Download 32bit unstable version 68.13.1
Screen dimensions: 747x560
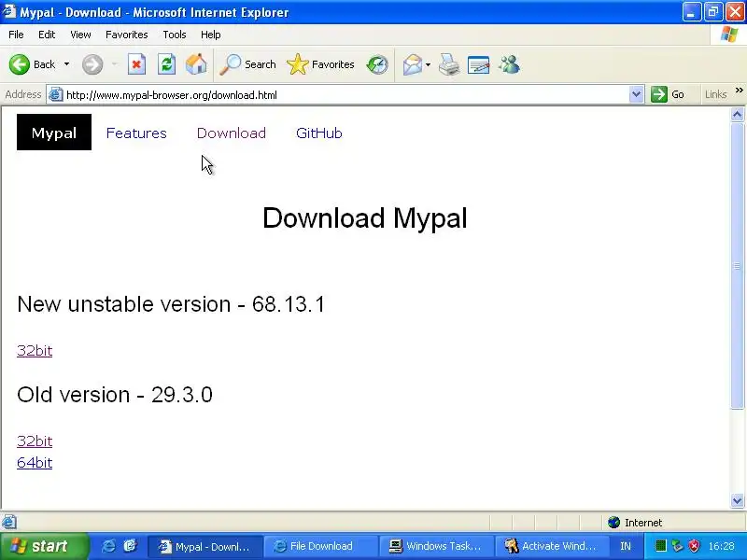[35, 351]
